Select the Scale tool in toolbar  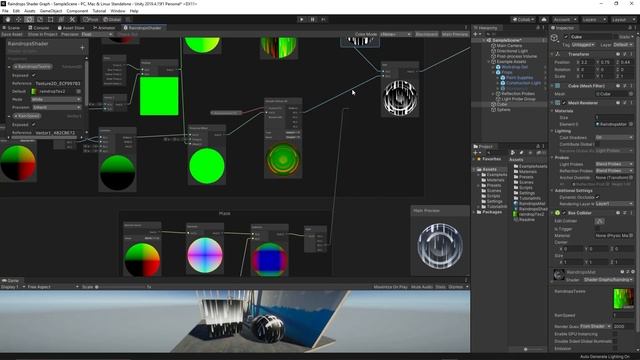(x=40, y=19)
